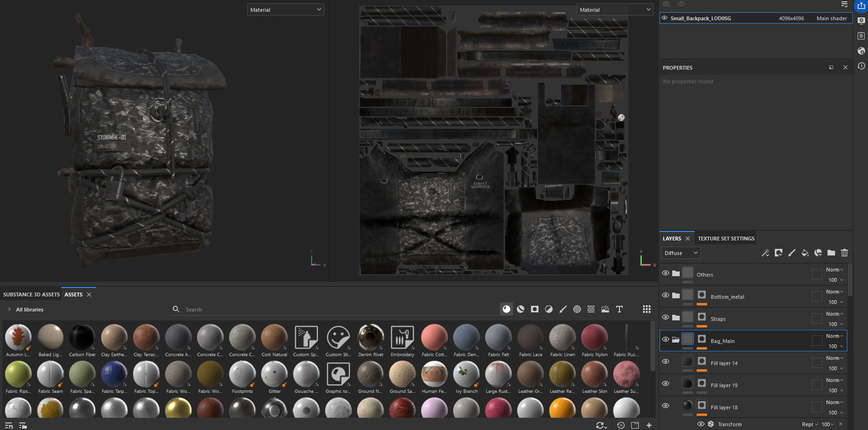Open the 2D viewport Material dropdown
Image resolution: width=868 pixels, height=430 pixels.
click(615, 9)
